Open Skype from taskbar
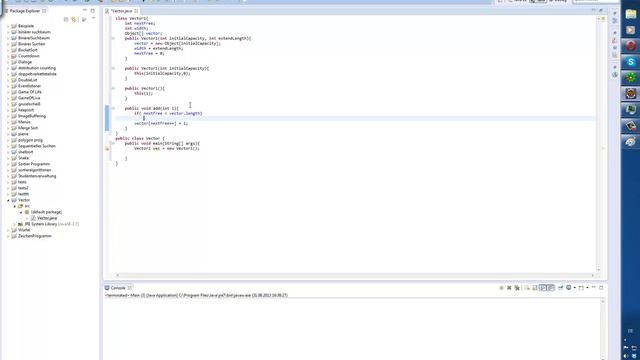This screenshot has width=640, height=360. 631,62
